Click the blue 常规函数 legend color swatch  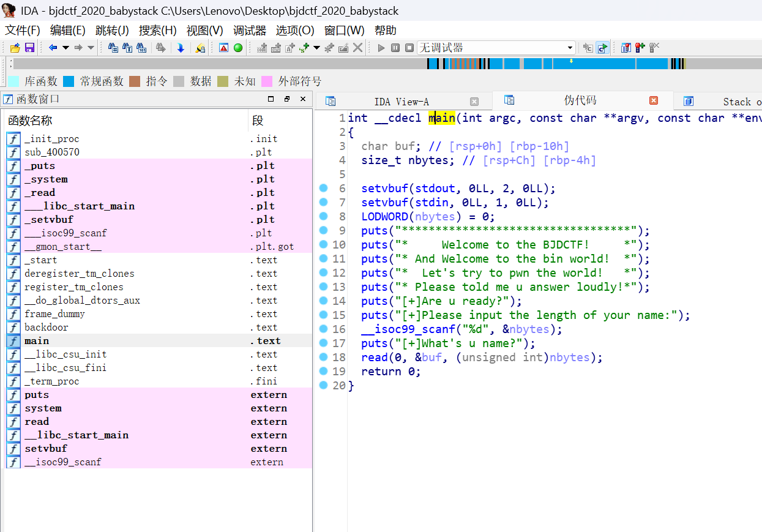point(69,81)
